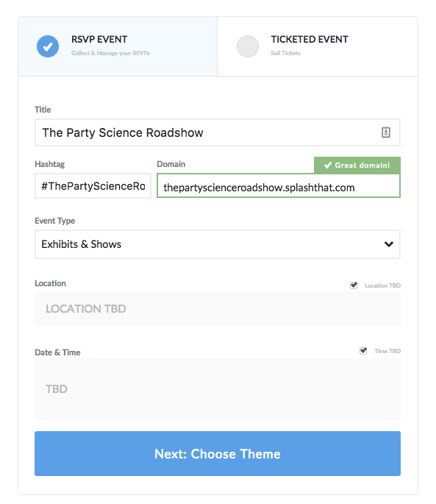Uncheck the Location TBD checkbox
This screenshot has height=504, width=436.
click(354, 285)
